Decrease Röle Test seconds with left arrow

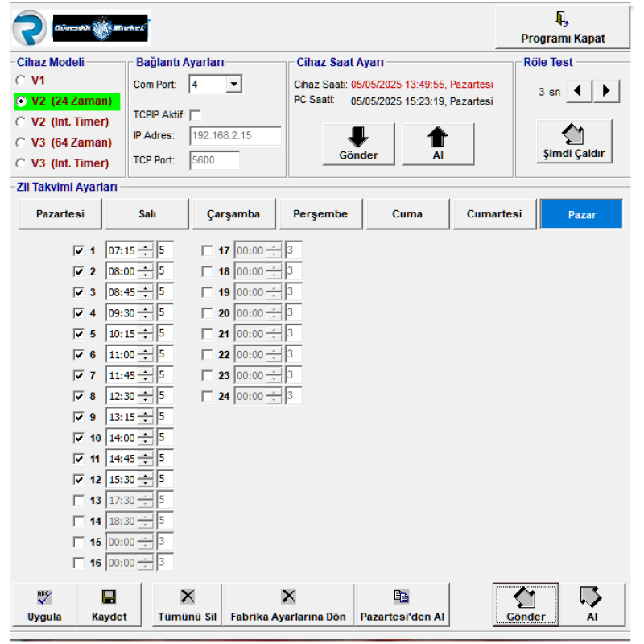pos(579,91)
